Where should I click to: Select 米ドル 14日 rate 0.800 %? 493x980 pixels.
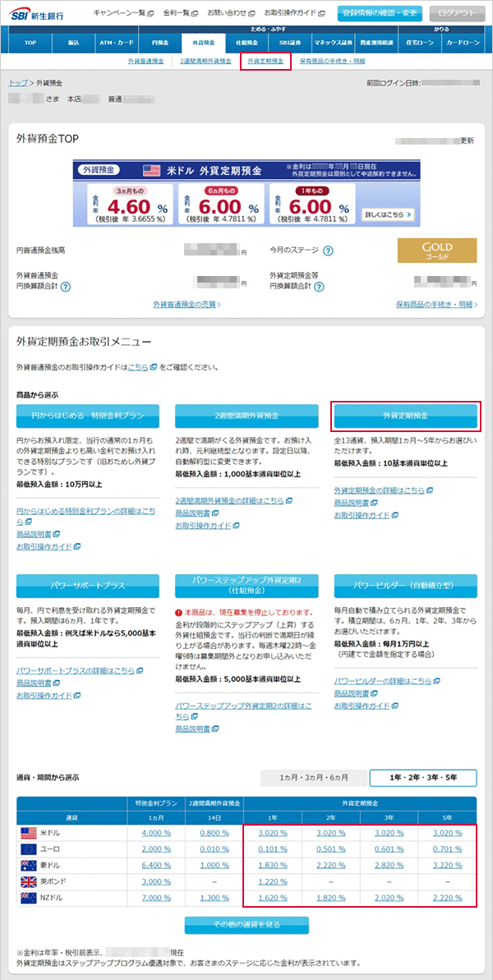point(213,833)
